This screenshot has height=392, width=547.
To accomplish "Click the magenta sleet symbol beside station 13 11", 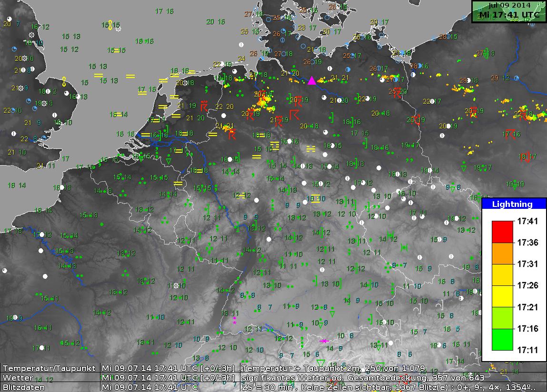I will [x=234, y=319].
